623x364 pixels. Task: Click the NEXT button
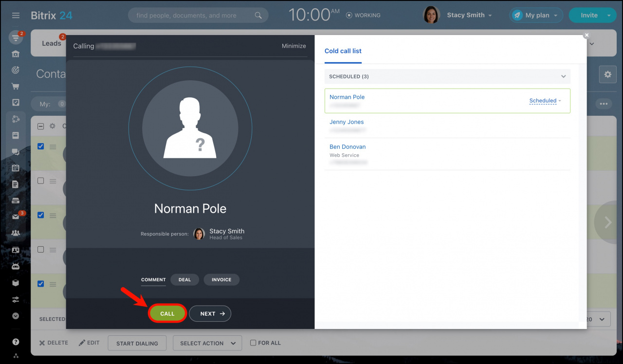[210, 314]
